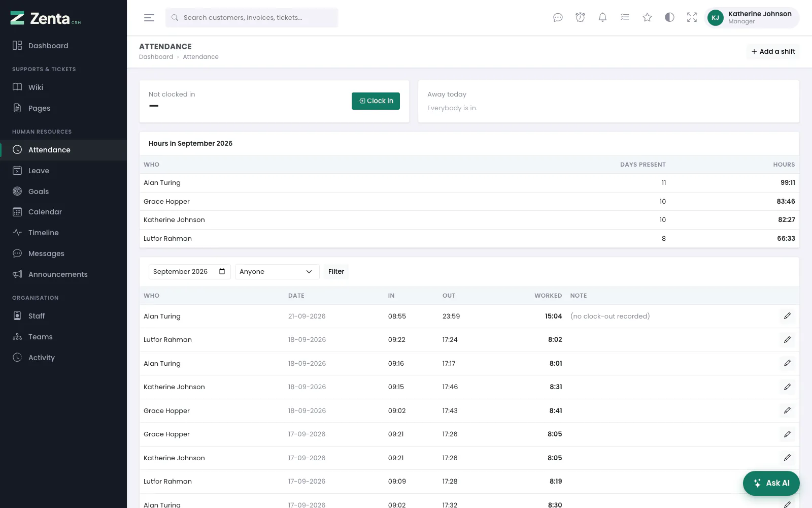Open Wiki in sidebar
This screenshot has width=812, height=508.
(x=63, y=87)
